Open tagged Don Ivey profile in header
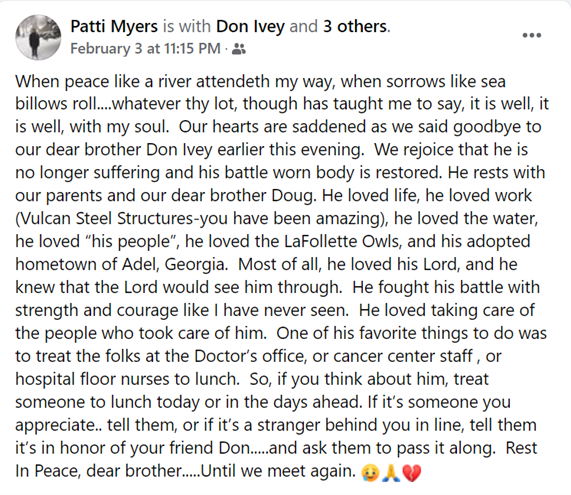The height and width of the screenshot is (495, 571). 250,26
